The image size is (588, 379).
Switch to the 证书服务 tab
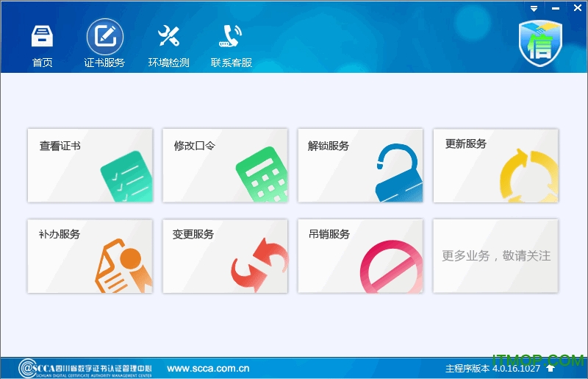(x=104, y=44)
